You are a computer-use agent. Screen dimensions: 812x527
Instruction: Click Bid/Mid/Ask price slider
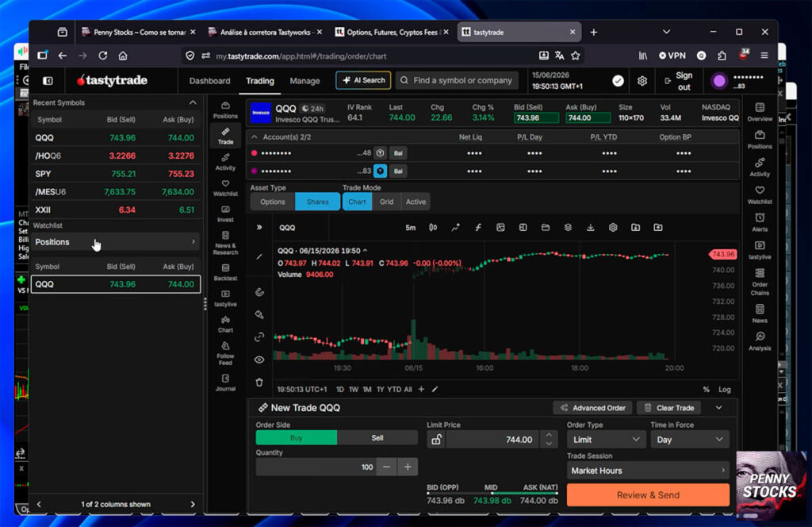(492, 494)
